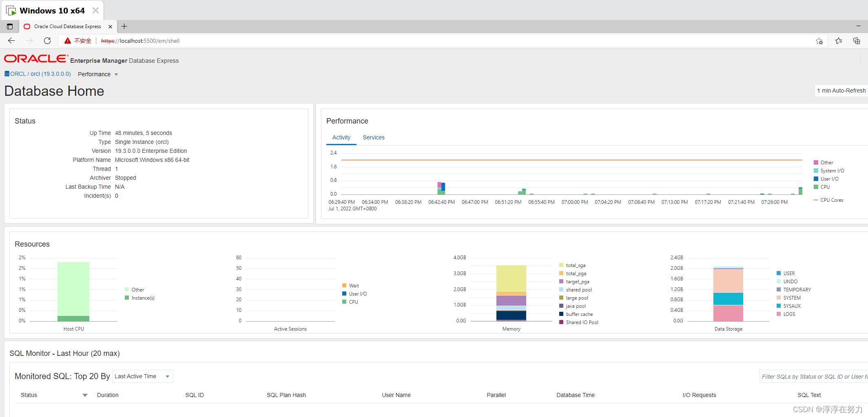Click the browser address bar URL

tap(140, 41)
